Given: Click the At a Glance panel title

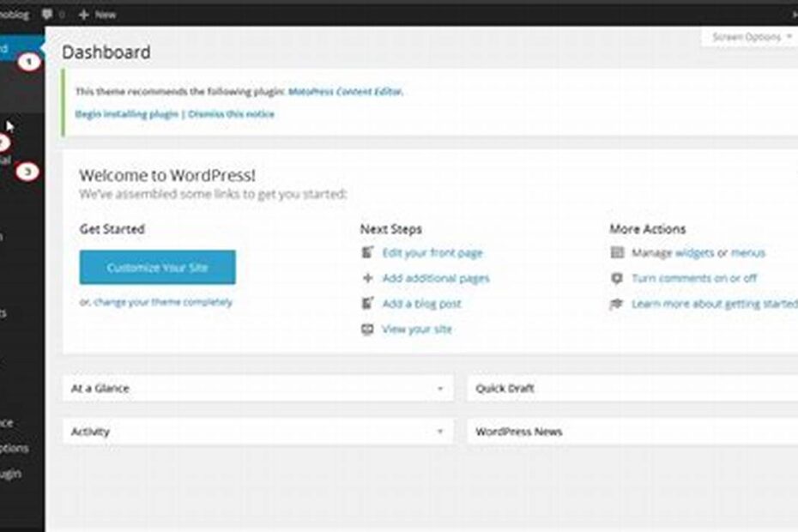Looking at the screenshot, I should [100, 389].
